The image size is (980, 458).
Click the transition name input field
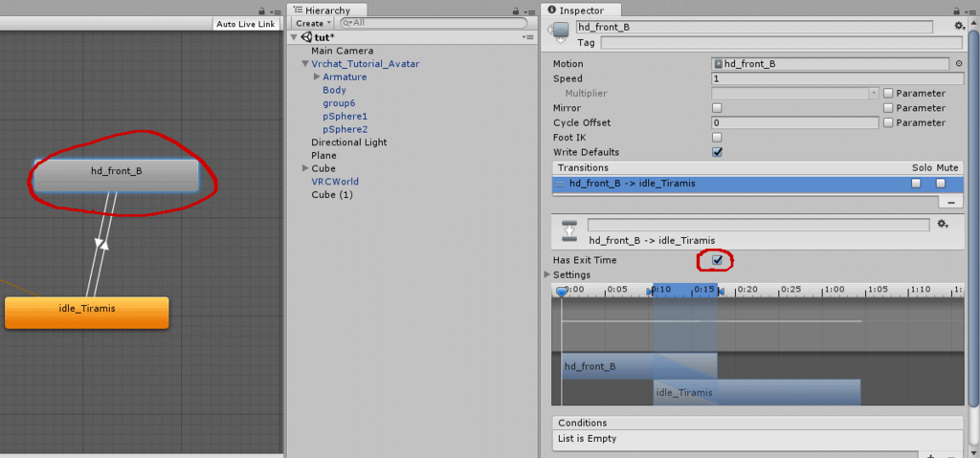758,225
